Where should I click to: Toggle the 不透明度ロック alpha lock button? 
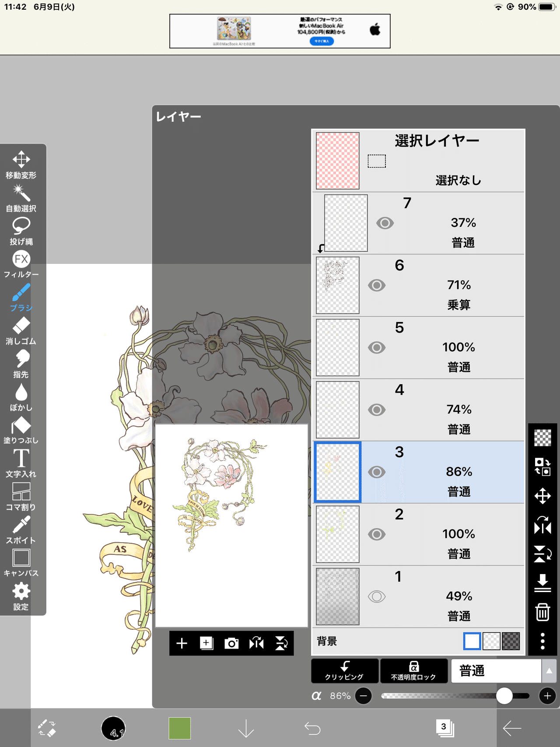414,670
